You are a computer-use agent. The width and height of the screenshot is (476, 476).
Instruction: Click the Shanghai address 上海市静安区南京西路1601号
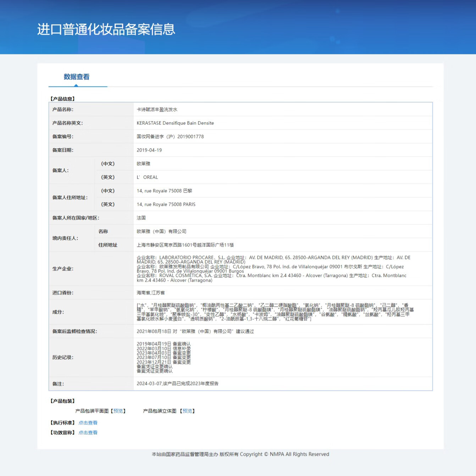point(185,245)
